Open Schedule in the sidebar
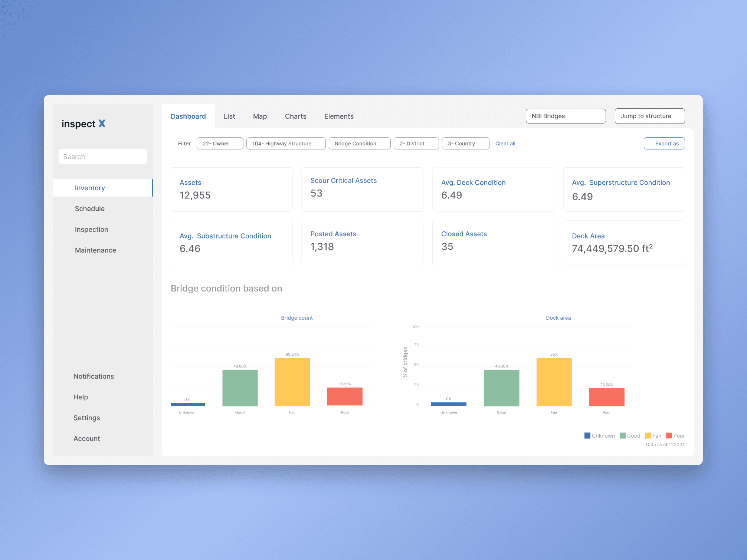This screenshot has width=747, height=560. [90, 209]
